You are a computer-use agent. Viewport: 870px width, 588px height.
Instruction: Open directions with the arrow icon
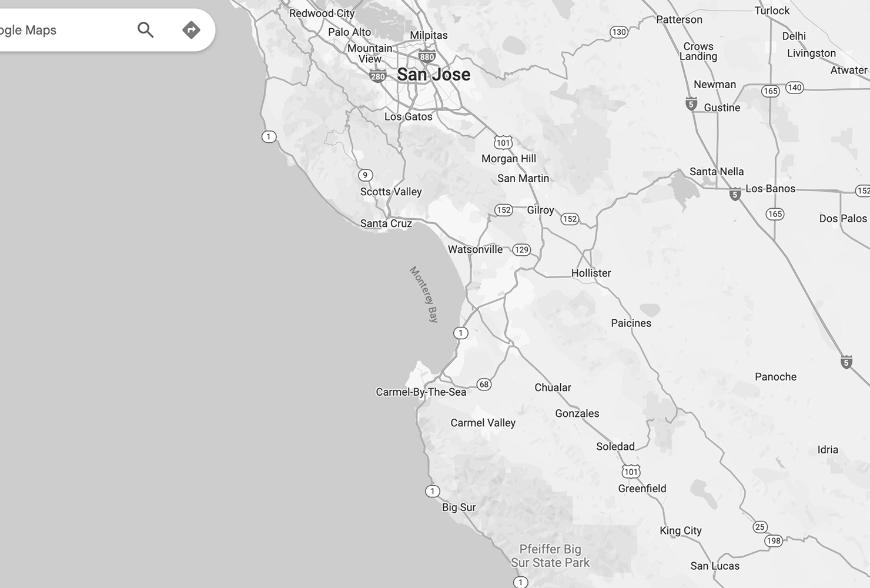point(191,30)
